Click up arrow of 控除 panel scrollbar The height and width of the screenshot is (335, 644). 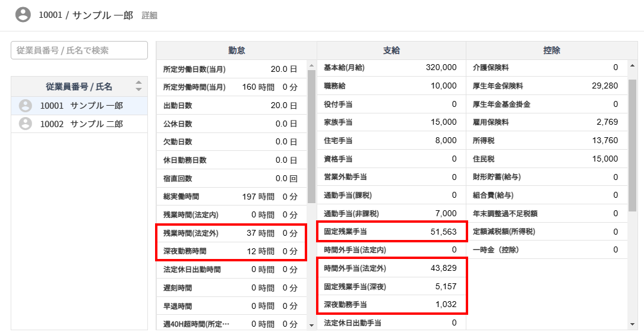(633, 65)
